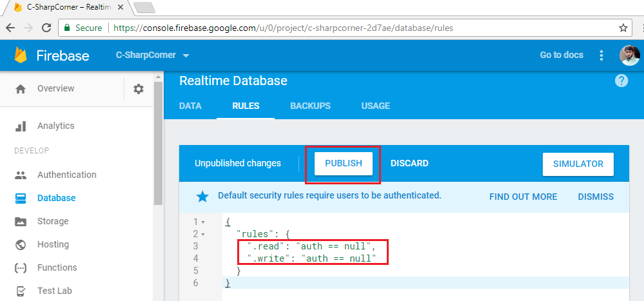Image resolution: width=644 pixels, height=301 pixels.
Task: Click the Test Lab device icon
Action: click(x=21, y=291)
